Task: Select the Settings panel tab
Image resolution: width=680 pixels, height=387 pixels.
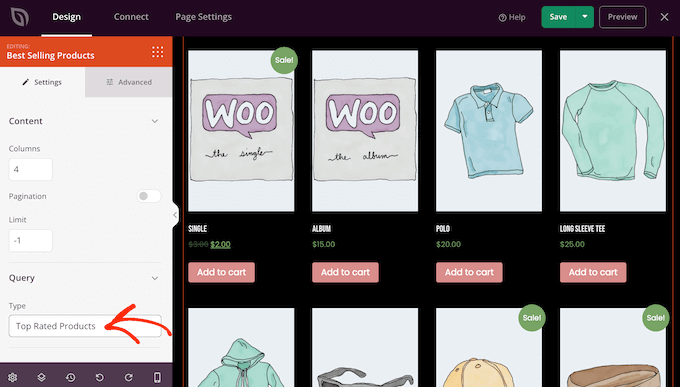Action: (42, 82)
